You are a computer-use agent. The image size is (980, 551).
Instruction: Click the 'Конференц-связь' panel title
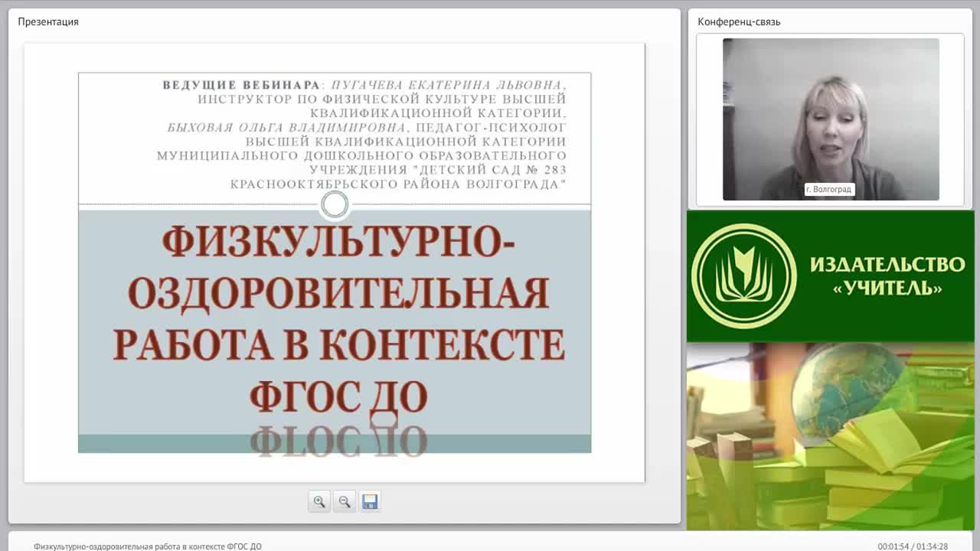(739, 21)
